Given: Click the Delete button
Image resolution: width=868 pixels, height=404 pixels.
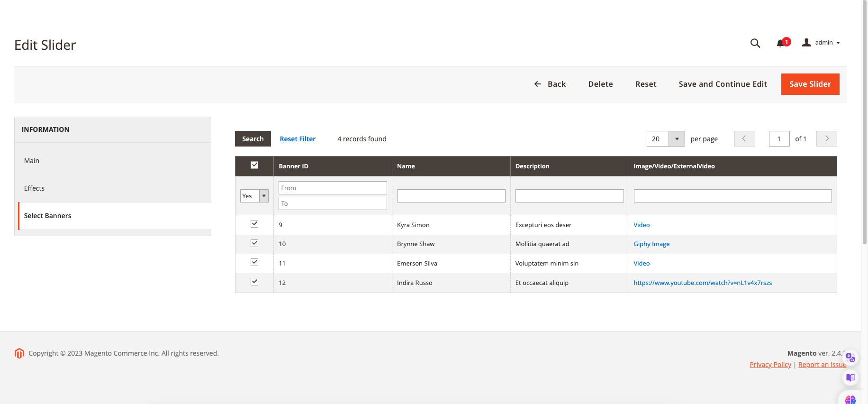Looking at the screenshot, I should point(600,84).
